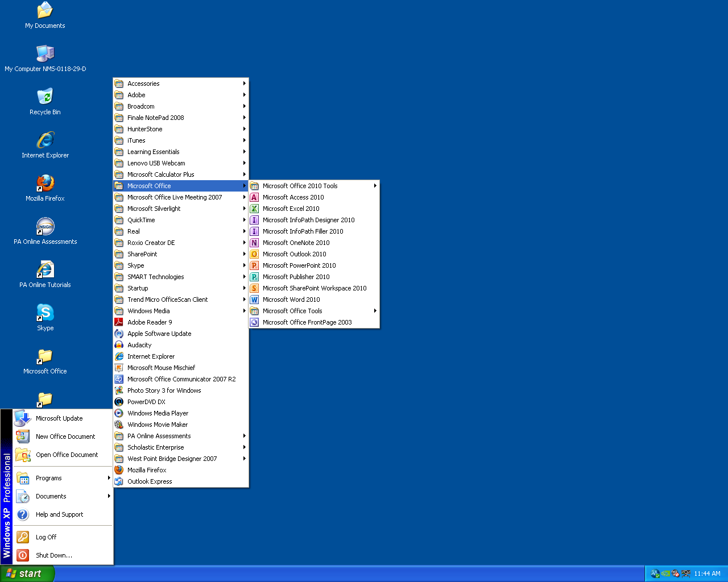Launch Microsoft Outlook 2010 icon
The height and width of the screenshot is (582, 728).
254,254
